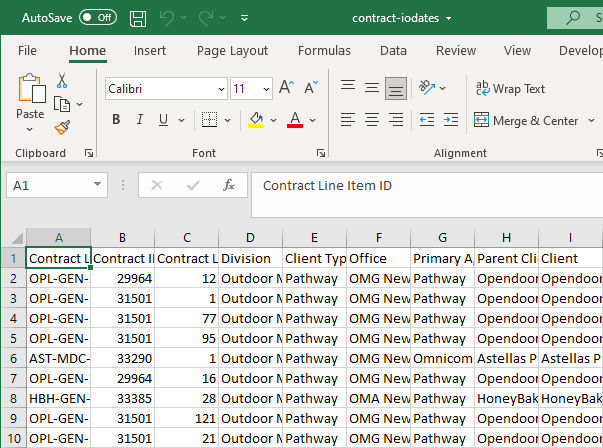Open the Font Color palette arrow
This screenshot has width=603, height=448.
point(313,120)
